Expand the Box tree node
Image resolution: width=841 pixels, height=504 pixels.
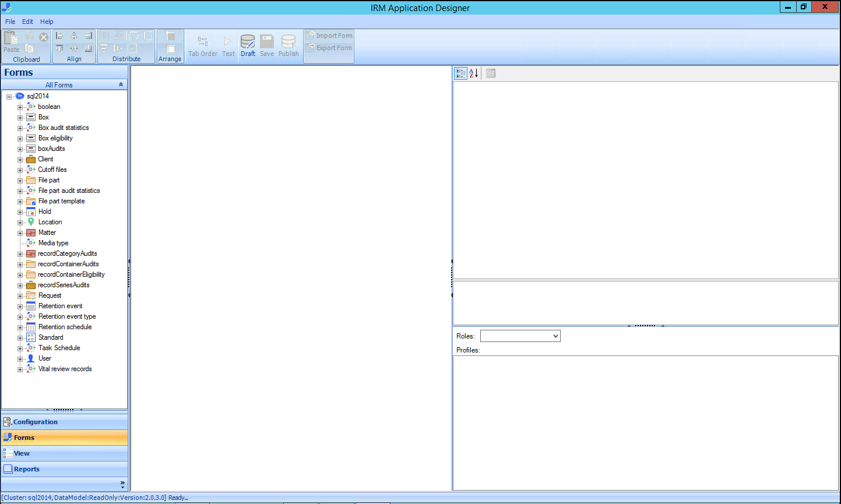click(20, 118)
